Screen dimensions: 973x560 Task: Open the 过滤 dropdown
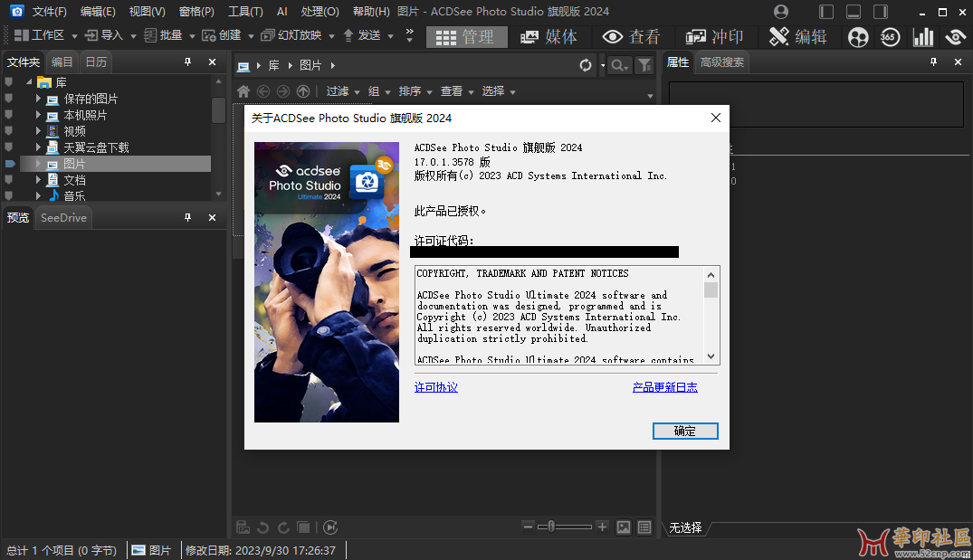pyautogui.click(x=343, y=91)
